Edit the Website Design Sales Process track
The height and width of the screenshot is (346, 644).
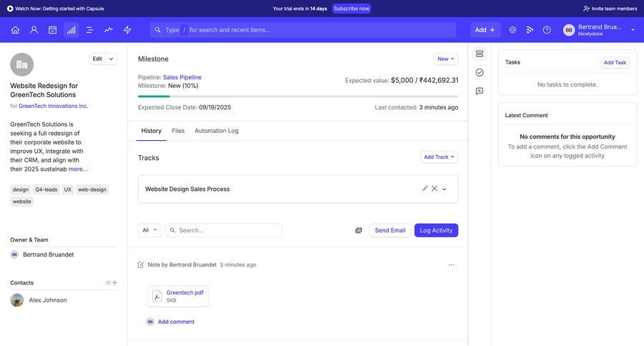tap(425, 189)
